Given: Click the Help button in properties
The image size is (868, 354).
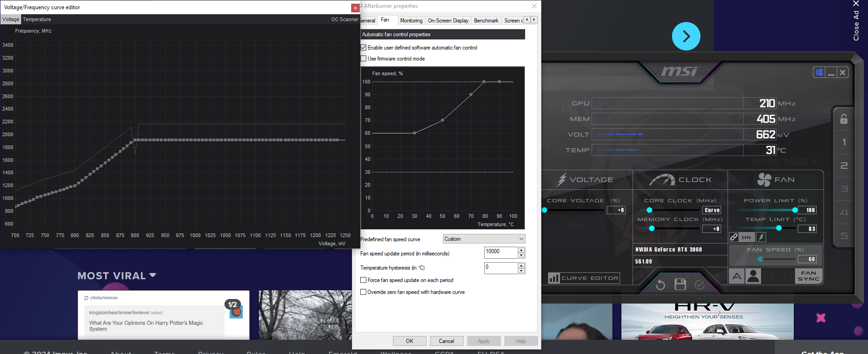Looking at the screenshot, I should [521, 341].
